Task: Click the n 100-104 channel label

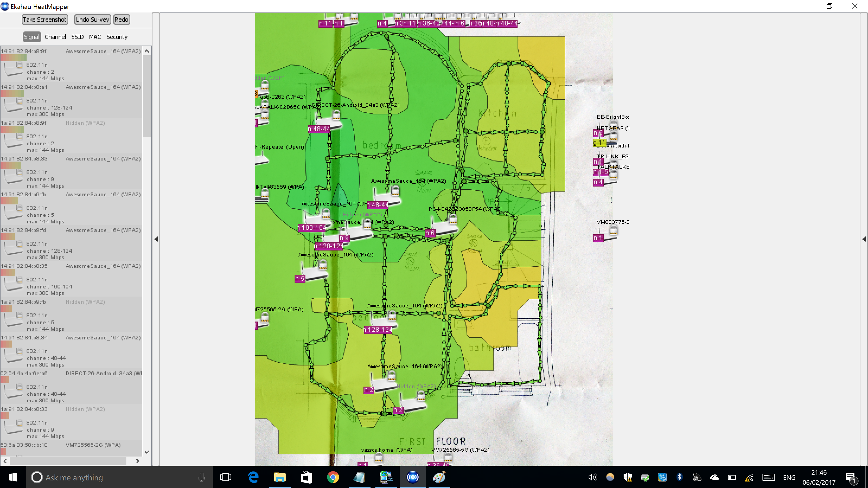Action: [312, 228]
